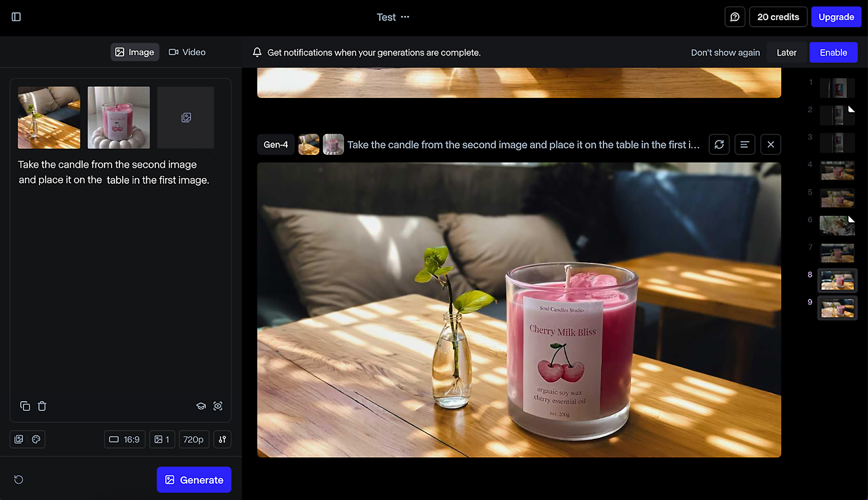868x500 pixels.
Task: Open the reference image library icon
Action: tap(19, 439)
